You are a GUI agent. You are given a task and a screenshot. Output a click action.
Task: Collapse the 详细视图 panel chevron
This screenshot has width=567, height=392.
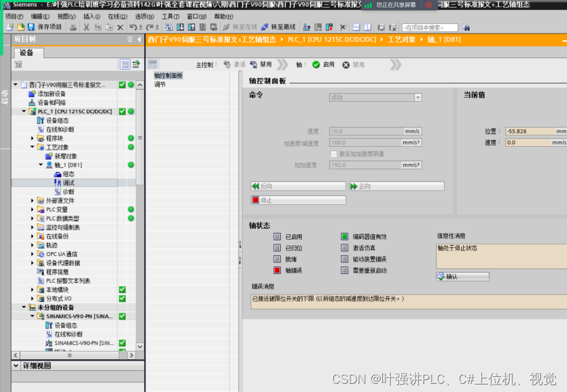pyautogui.click(x=16, y=365)
